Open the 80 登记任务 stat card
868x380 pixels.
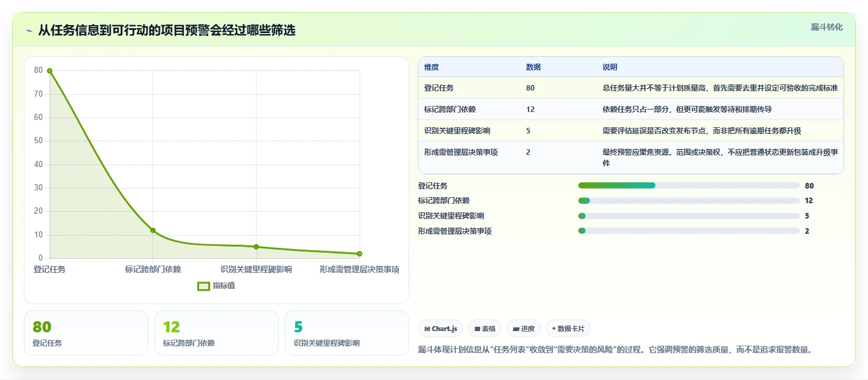click(86, 333)
